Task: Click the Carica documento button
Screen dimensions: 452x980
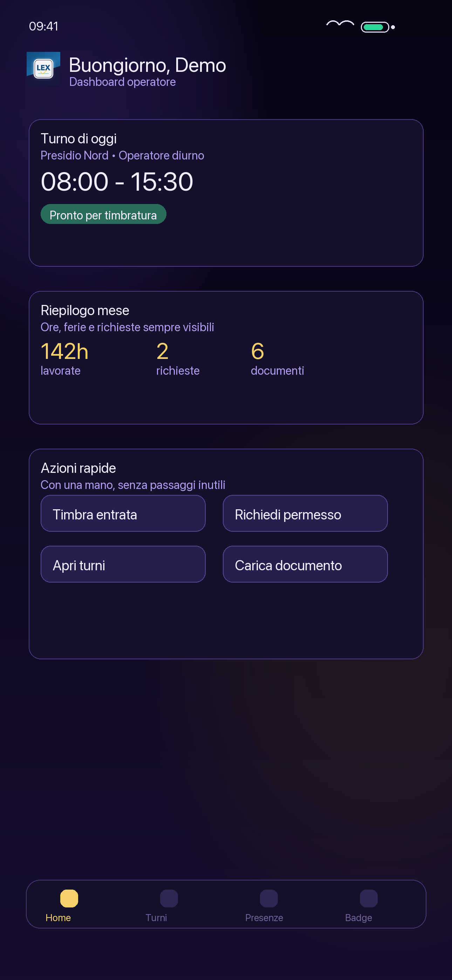Action: click(305, 564)
